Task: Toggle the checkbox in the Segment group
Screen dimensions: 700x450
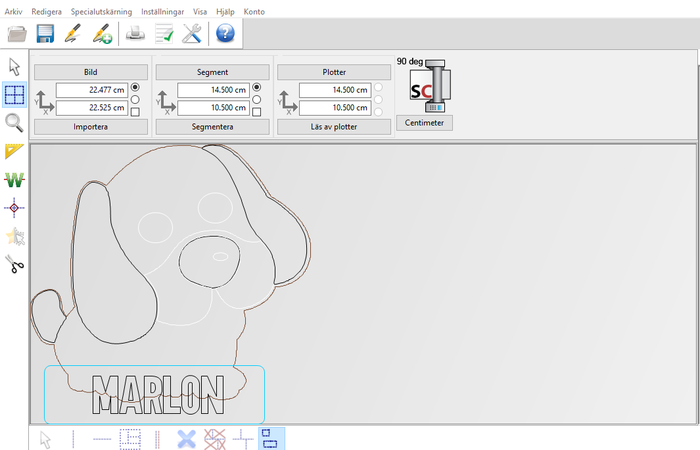Action: [257, 112]
